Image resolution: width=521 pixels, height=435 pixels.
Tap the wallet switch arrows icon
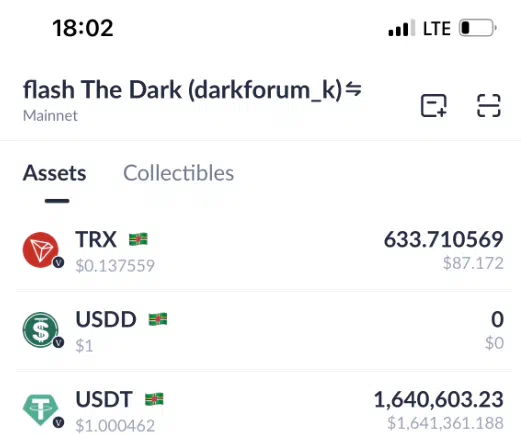point(353,89)
